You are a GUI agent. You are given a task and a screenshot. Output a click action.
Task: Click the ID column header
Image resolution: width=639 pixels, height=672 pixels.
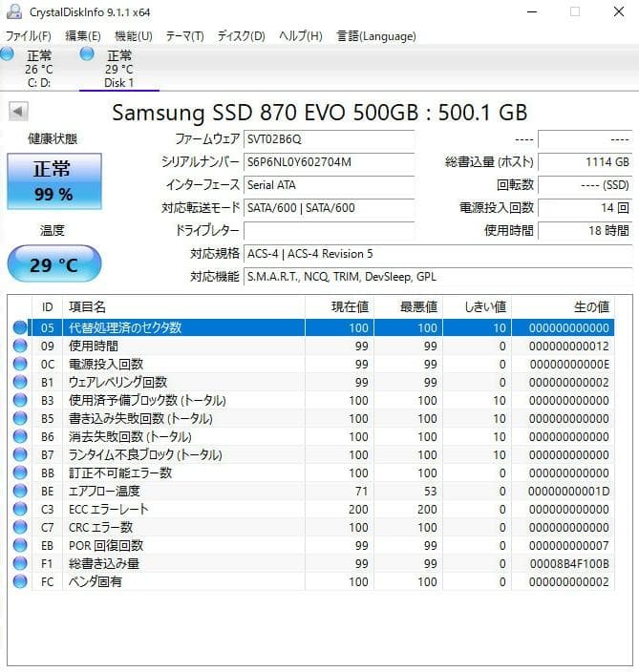47,306
